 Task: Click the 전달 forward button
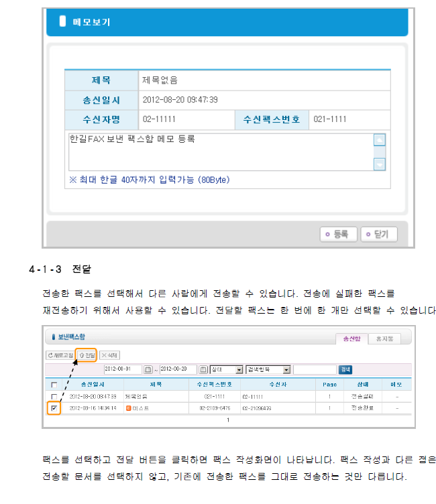87,355
